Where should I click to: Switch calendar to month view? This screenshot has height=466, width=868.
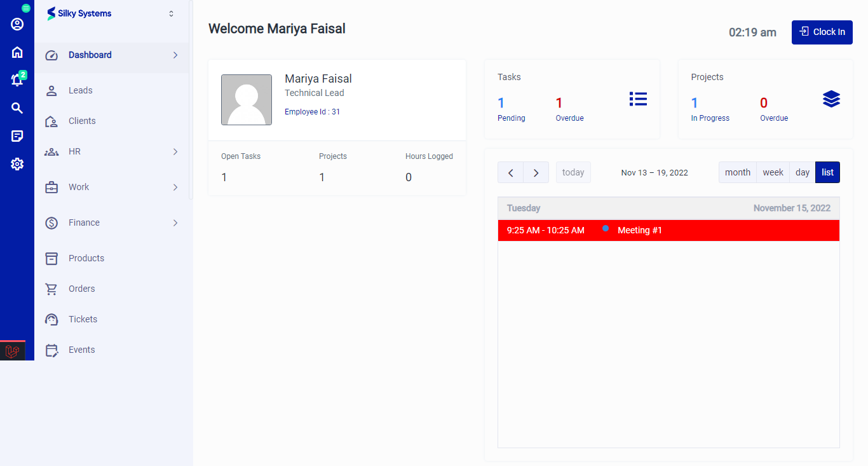[x=737, y=172]
